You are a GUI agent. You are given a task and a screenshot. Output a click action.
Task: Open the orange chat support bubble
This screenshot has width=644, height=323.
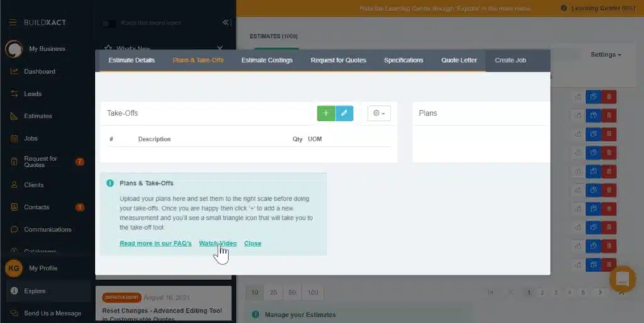[x=622, y=278]
